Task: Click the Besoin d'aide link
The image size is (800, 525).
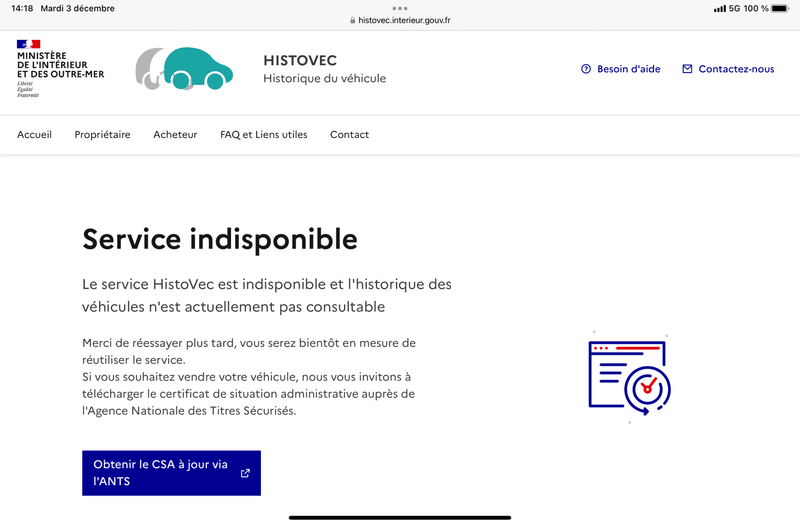Action: [x=621, y=69]
